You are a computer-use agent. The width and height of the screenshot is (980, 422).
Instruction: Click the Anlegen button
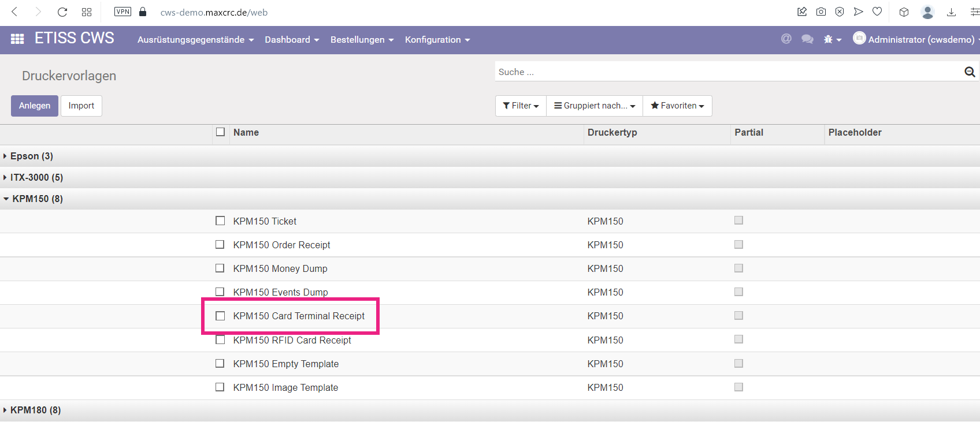[35, 106]
